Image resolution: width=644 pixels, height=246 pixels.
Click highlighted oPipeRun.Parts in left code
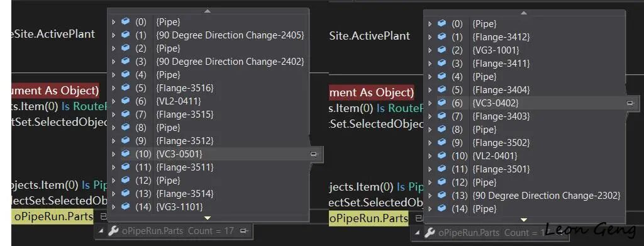(53, 216)
